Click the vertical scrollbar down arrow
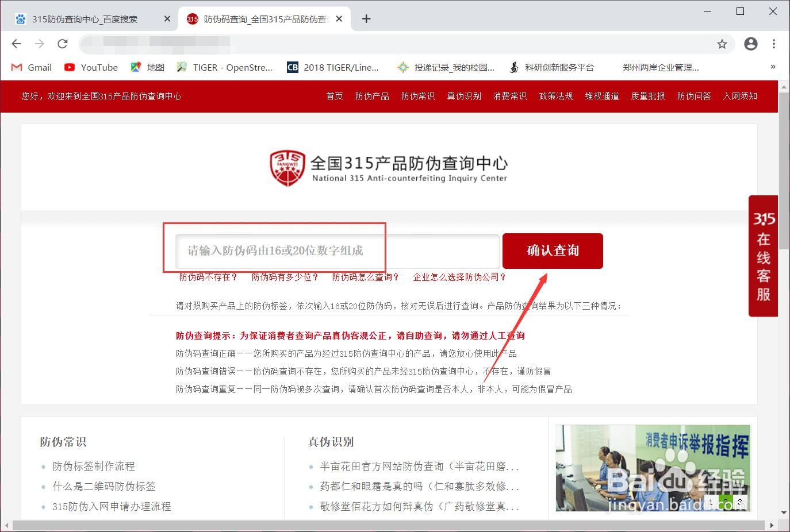 coord(784,513)
